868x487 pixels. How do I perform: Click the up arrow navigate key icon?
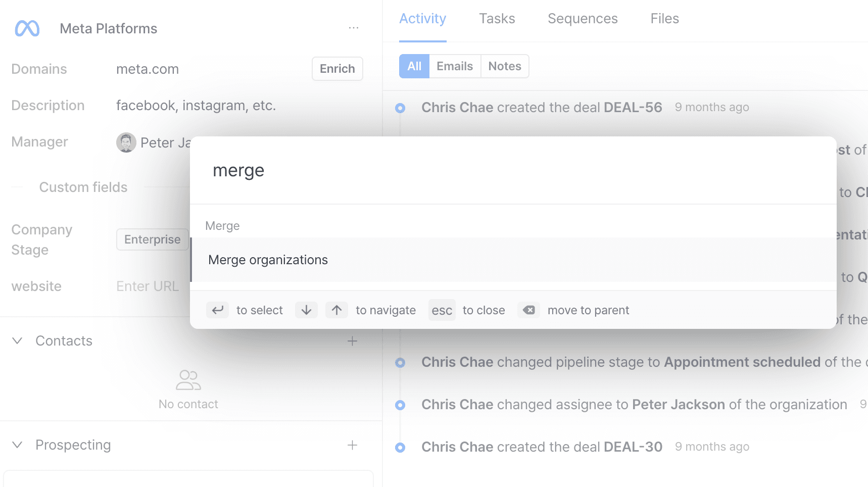336,310
